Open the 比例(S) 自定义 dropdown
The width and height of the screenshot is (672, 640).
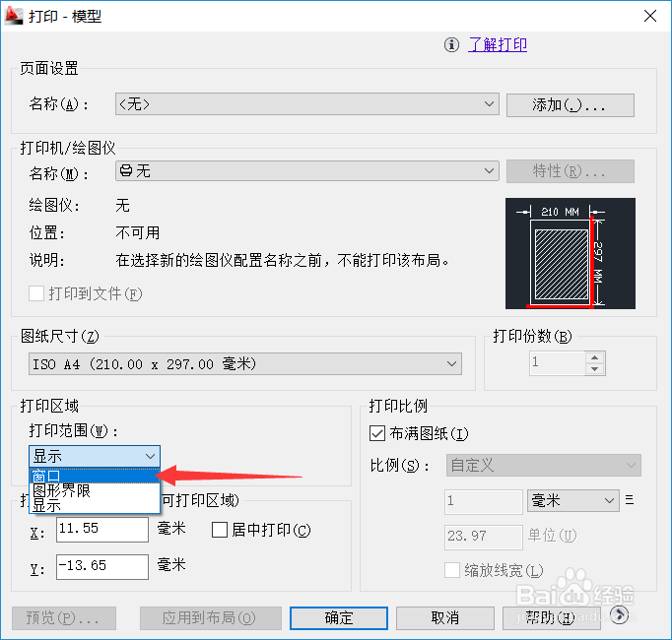pyautogui.click(x=544, y=465)
